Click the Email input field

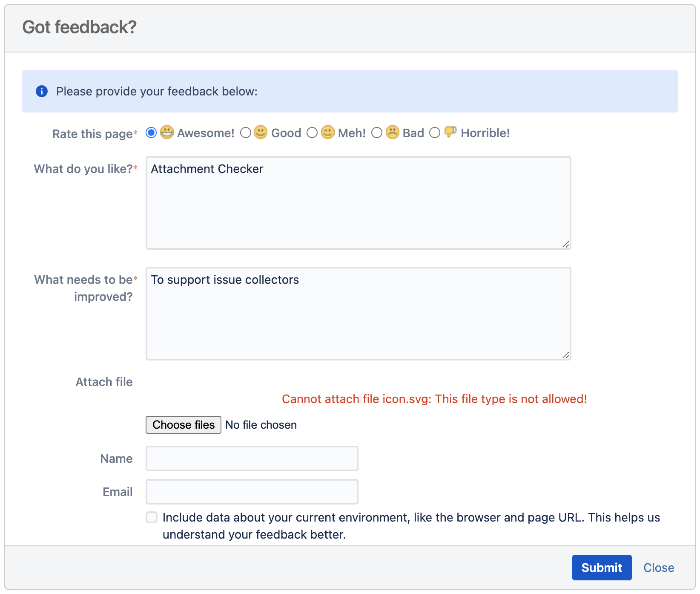click(x=252, y=492)
